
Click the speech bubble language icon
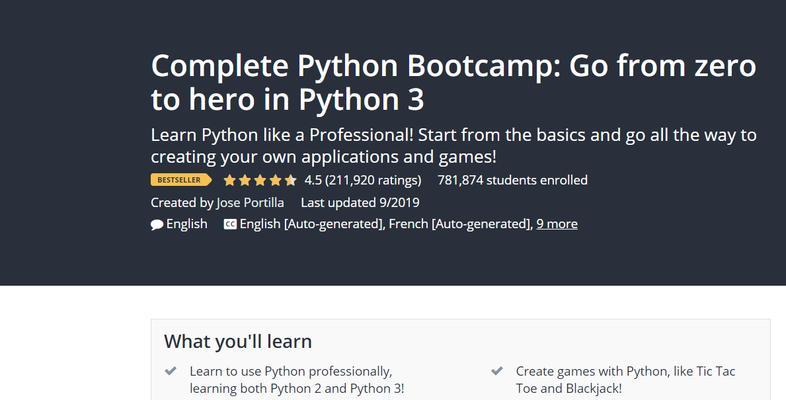157,225
